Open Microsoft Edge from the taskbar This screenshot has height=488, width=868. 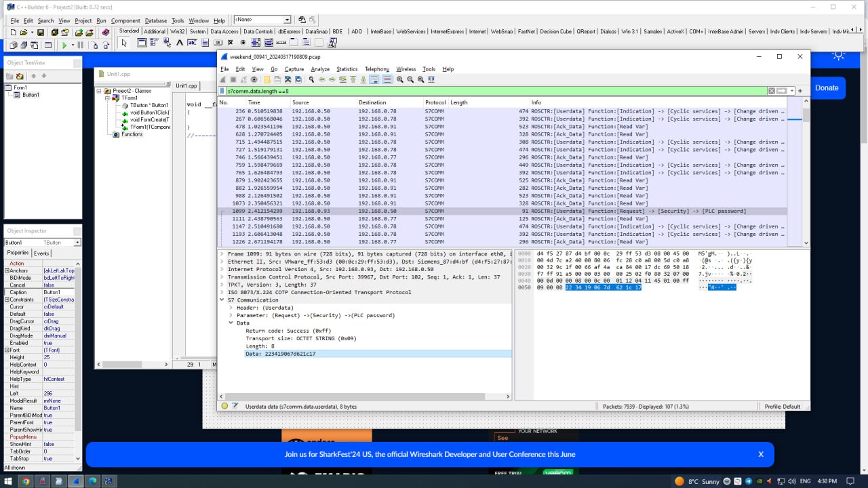(x=92, y=481)
